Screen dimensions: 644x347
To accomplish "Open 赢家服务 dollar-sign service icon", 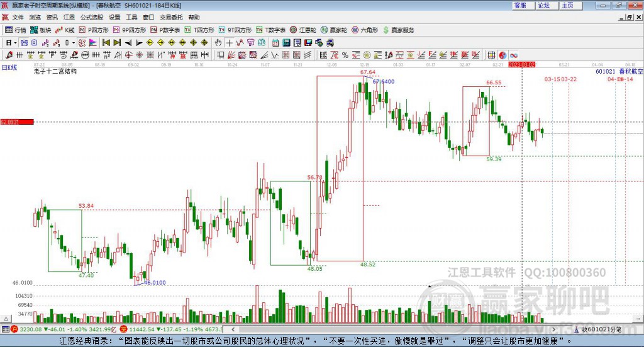I will (398, 30).
